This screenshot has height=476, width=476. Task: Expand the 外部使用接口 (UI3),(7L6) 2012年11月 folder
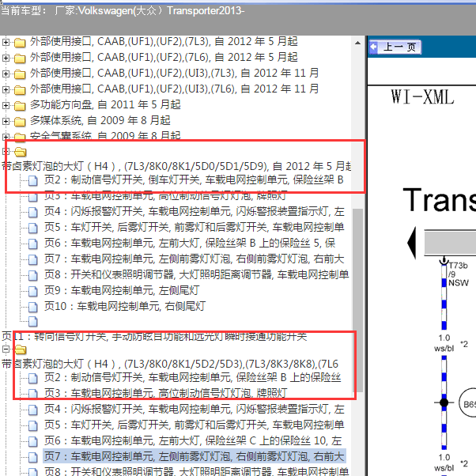click(x=6, y=89)
